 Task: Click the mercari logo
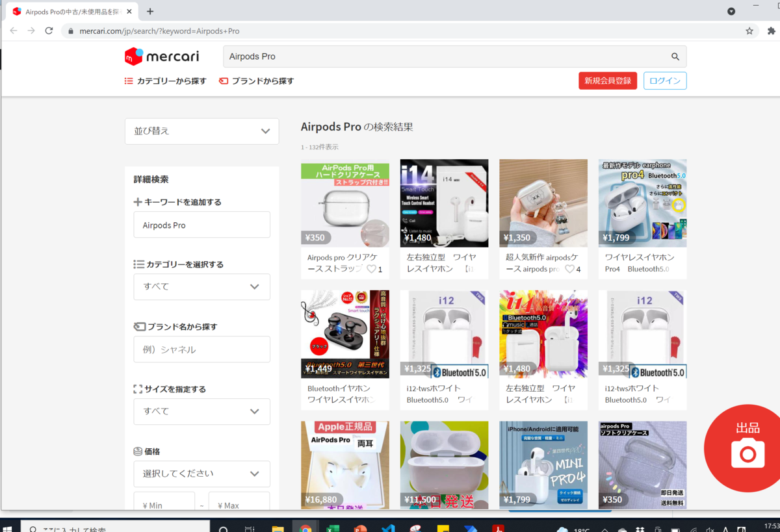[x=162, y=57]
